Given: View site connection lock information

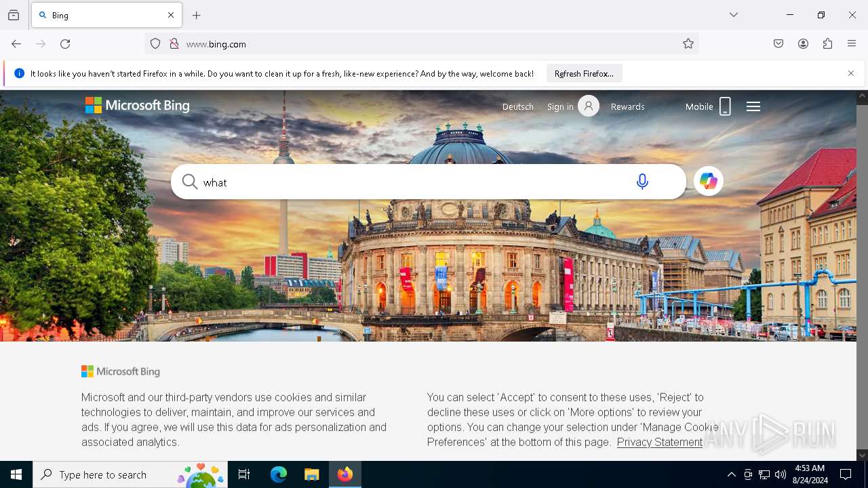Looking at the screenshot, I should (x=174, y=44).
